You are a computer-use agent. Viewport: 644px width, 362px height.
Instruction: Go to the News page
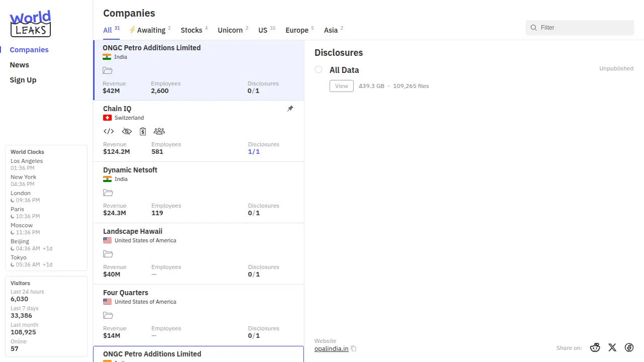pos(20,65)
